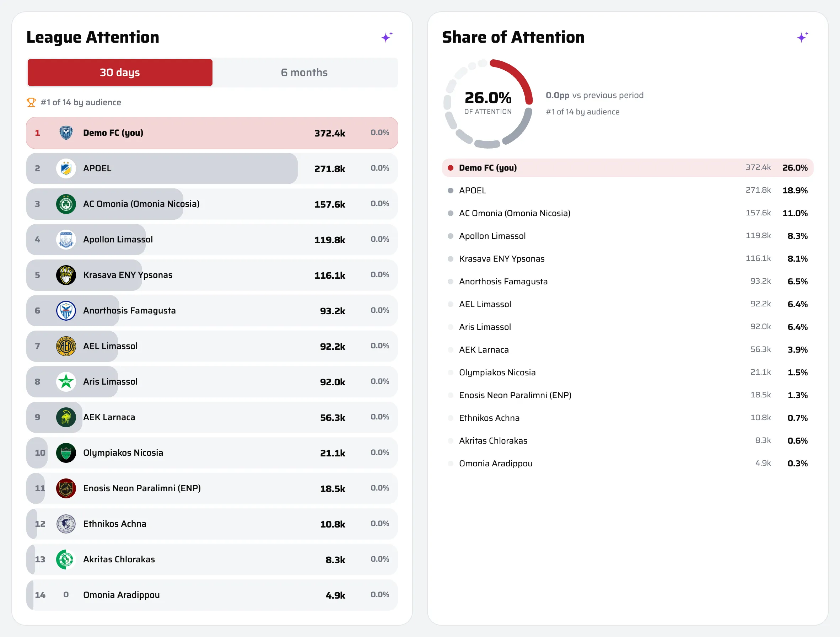
Task: Click Akritas Chlorakas 0.6% share value
Action: click(x=797, y=441)
